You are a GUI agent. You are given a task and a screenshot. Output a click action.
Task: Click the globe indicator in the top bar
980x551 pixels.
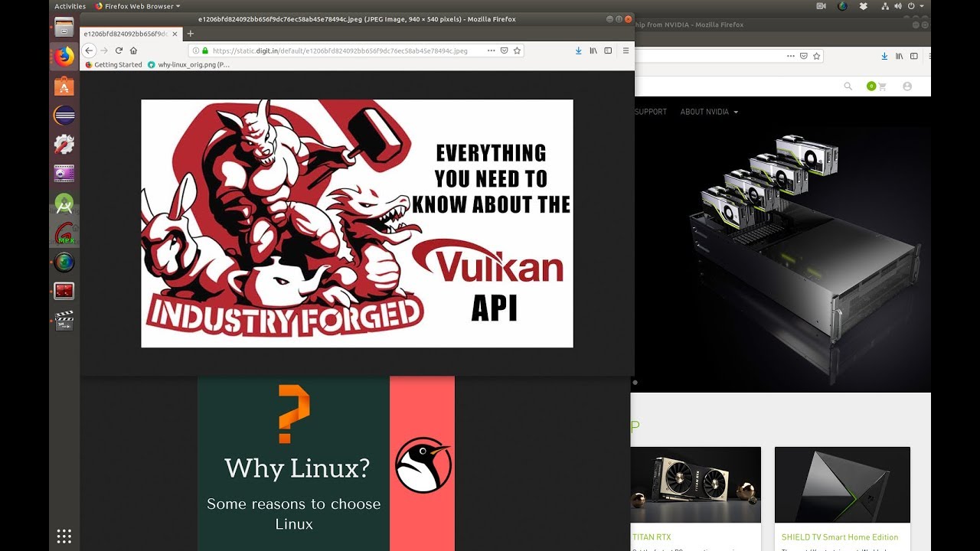(842, 6)
